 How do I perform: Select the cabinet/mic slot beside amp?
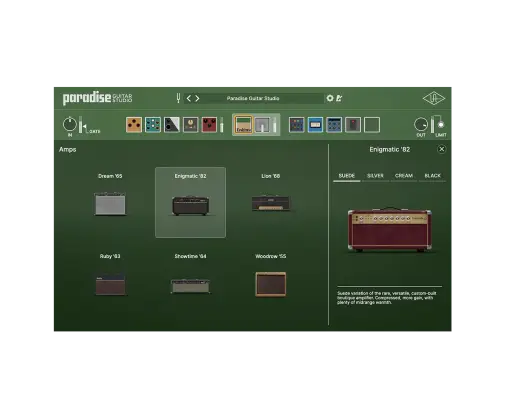[263, 125]
